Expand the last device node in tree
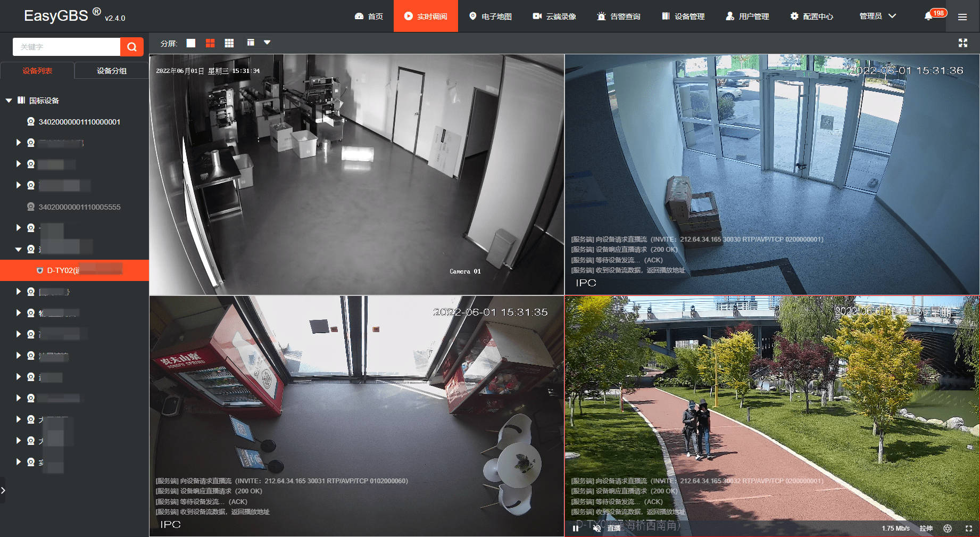The image size is (980, 537). click(x=18, y=462)
